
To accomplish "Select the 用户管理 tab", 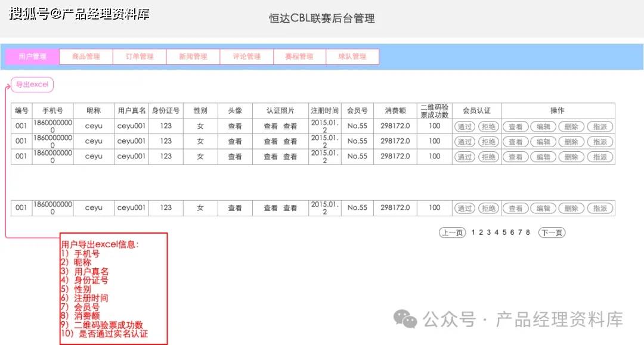I will 32,56.
